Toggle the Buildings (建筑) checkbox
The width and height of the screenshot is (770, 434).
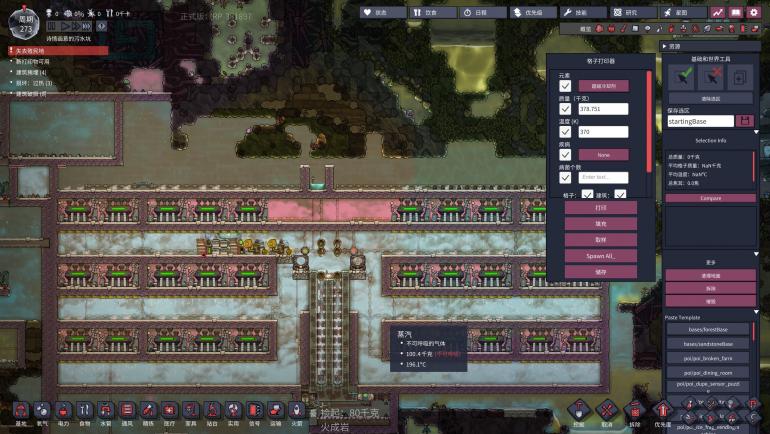620,194
